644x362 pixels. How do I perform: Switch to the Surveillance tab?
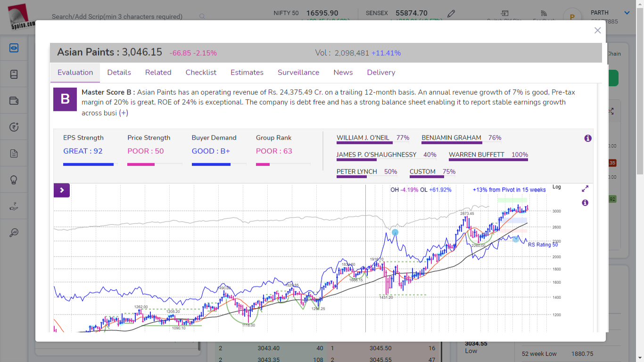[298, 73]
